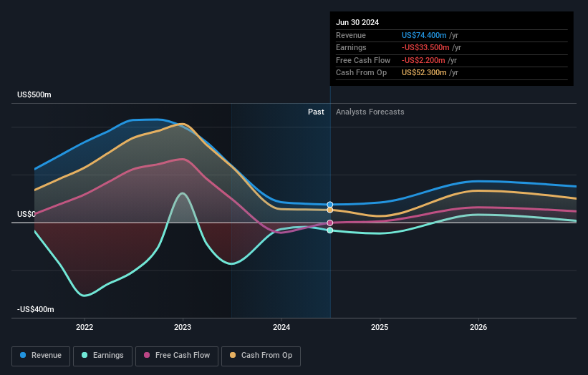Click the Past section label
The image size is (588, 375).
coord(316,112)
